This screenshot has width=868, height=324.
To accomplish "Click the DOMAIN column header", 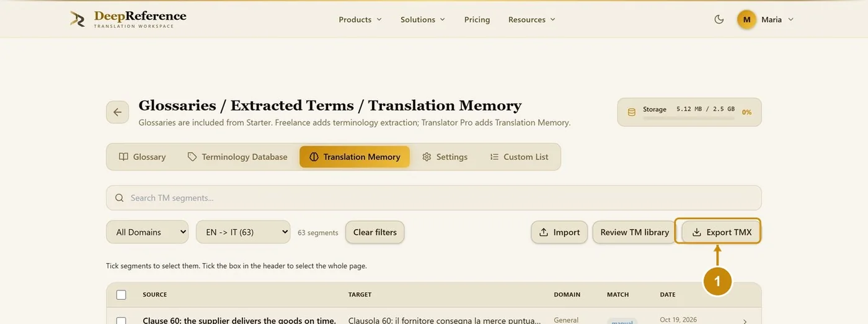I will [x=567, y=295].
